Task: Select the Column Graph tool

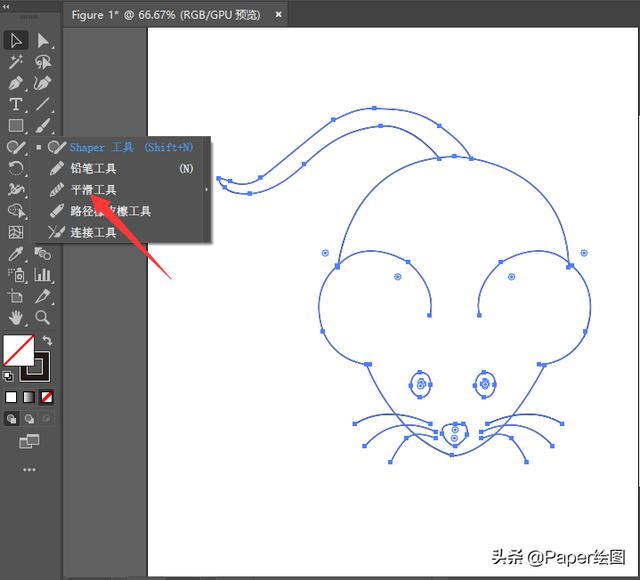Action: (x=42, y=275)
